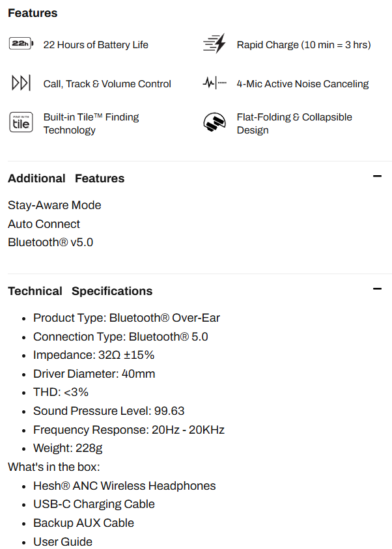Click the Auto Connect item
Viewport: 392px width, 549px height.
click(x=44, y=224)
